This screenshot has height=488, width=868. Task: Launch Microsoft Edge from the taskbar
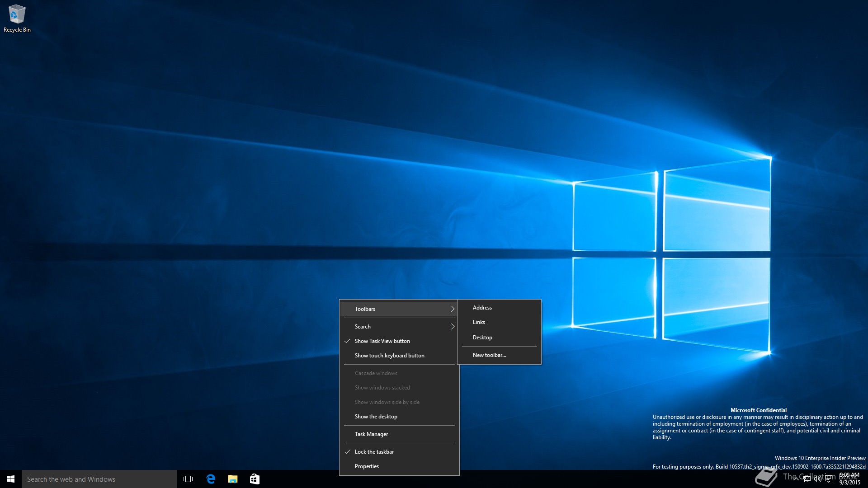211,479
